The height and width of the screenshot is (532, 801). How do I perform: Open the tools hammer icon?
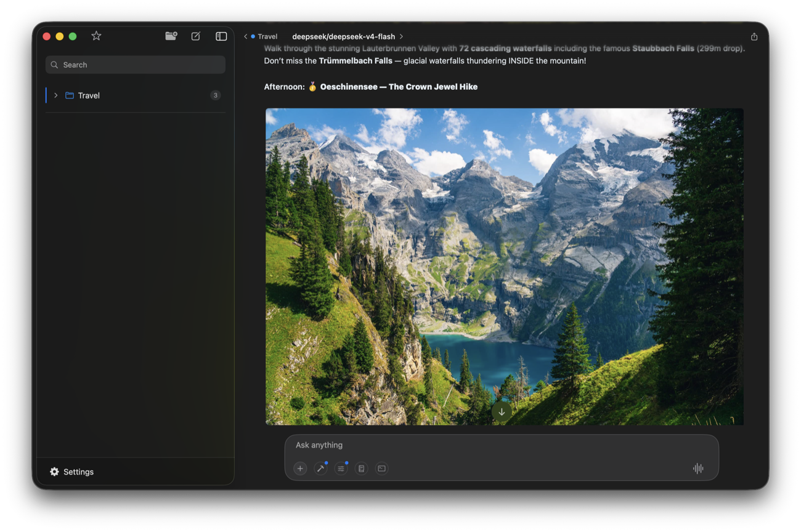pyautogui.click(x=320, y=469)
